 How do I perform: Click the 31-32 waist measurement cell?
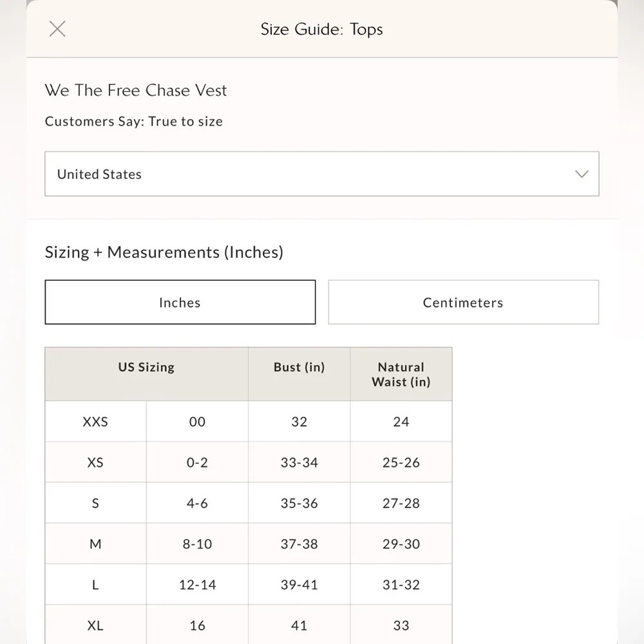[401, 585]
